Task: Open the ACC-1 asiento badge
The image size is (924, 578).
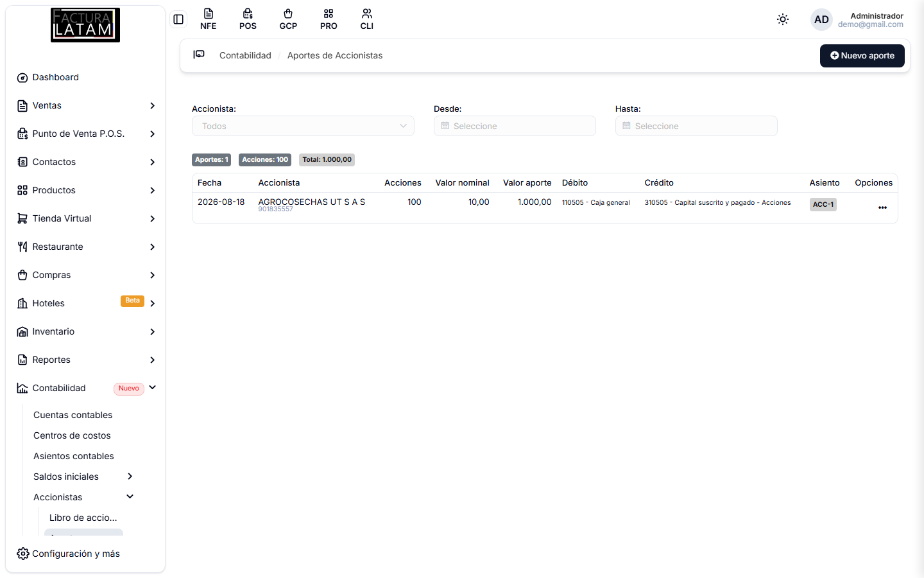Action: point(823,204)
